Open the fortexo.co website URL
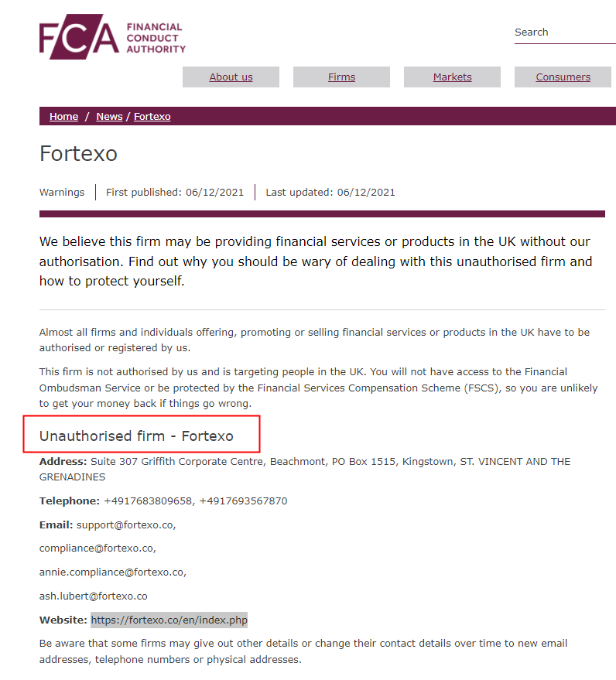616x680 pixels. pyautogui.click(x=169, y=620)
